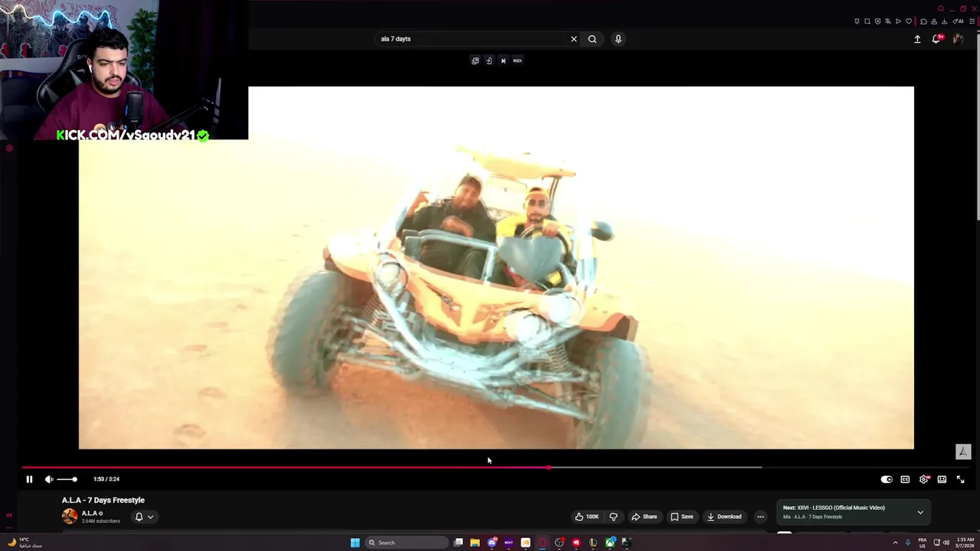This screenshot has width=980, height=551.
Task: Take a browser snapshot crop icon
Action: click(x=867, y=21)
